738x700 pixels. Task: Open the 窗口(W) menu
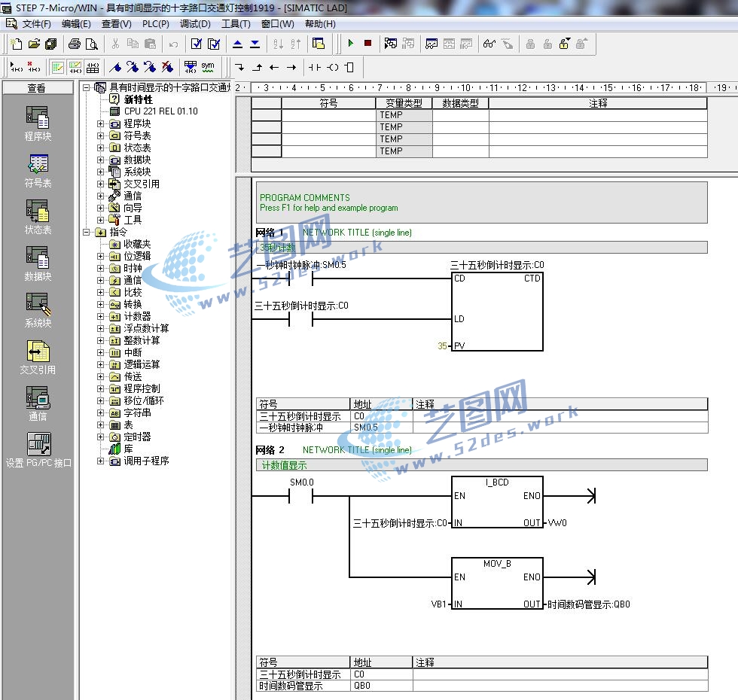[278, 24]
